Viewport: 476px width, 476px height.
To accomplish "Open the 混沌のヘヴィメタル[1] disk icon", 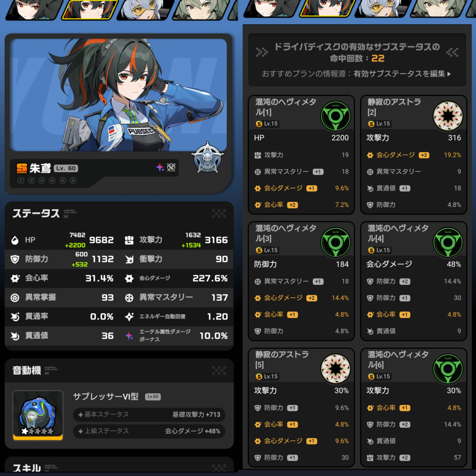I will click(x=336, y=116).
